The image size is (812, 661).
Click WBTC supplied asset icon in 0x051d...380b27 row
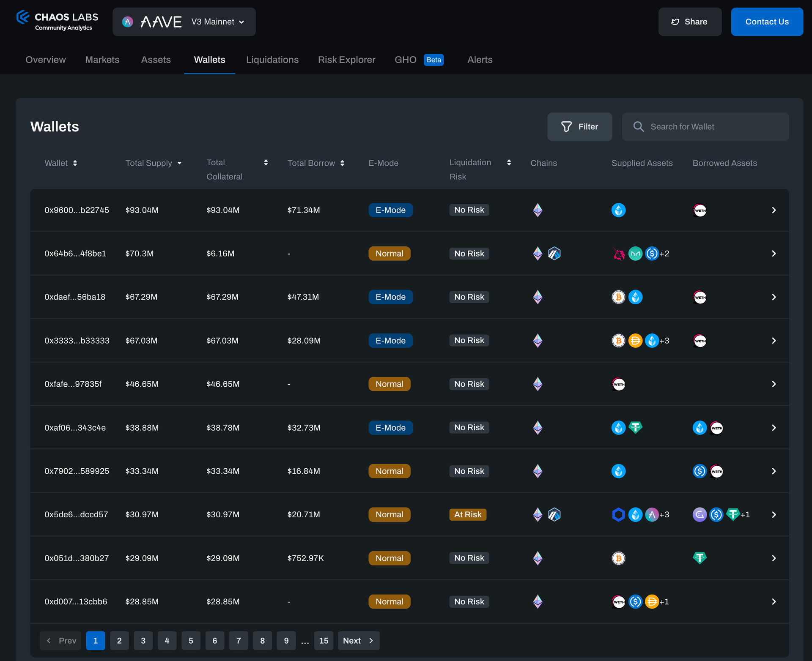point(618,558)
